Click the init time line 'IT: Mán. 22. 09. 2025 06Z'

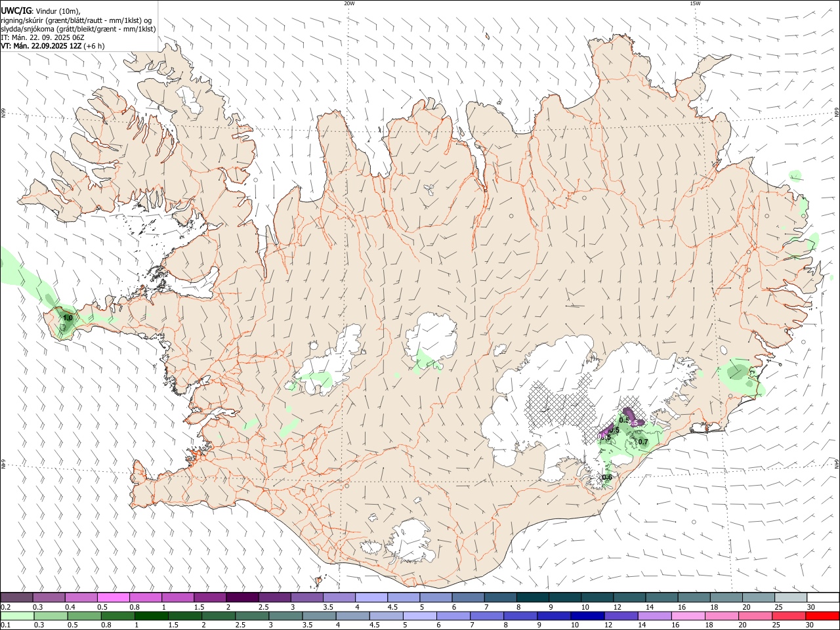point(43,37)
